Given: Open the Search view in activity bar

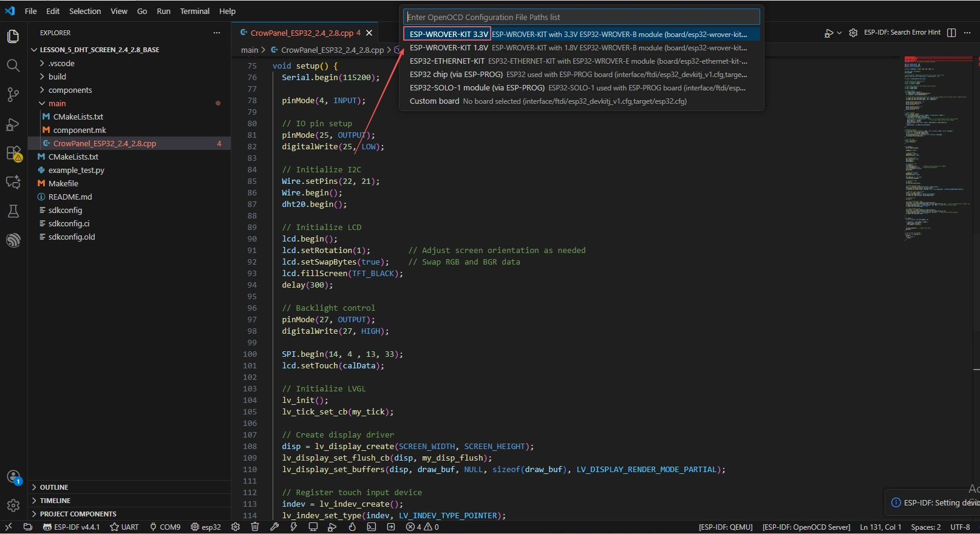Looking at the screenshot, I should 13,66.
